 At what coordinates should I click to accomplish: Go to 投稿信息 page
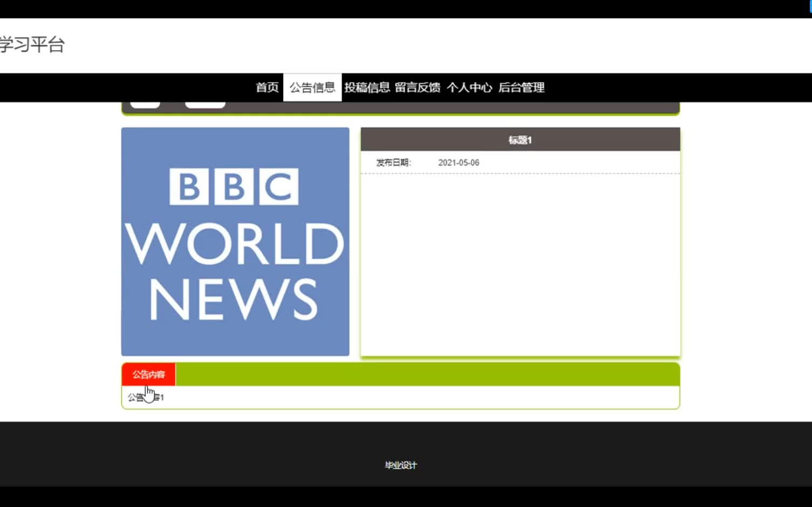(x=367, y=87)
